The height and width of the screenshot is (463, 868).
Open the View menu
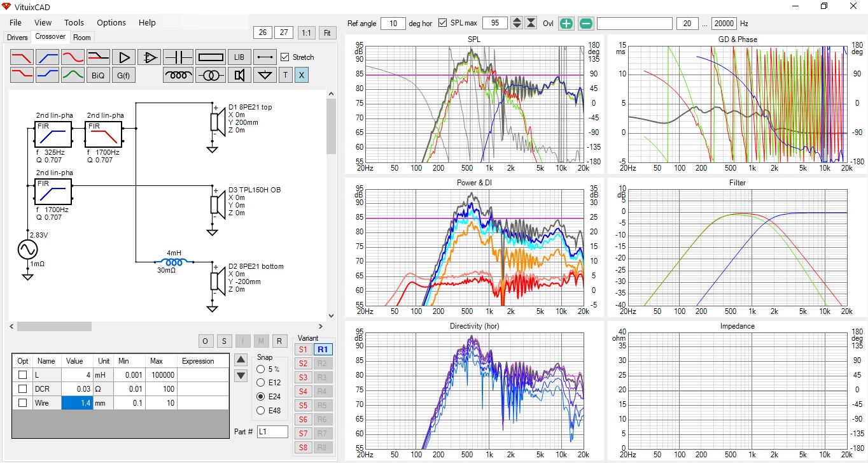pos(43,22)
